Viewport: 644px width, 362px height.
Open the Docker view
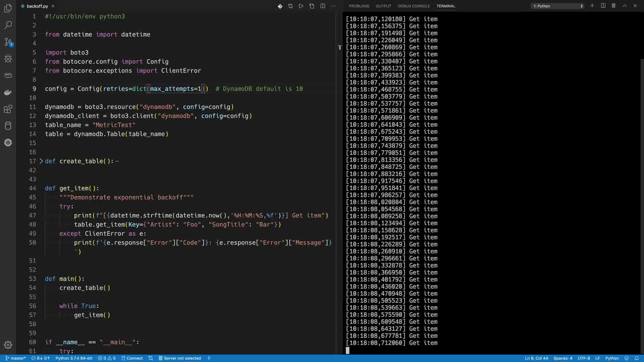click(8, 92)
